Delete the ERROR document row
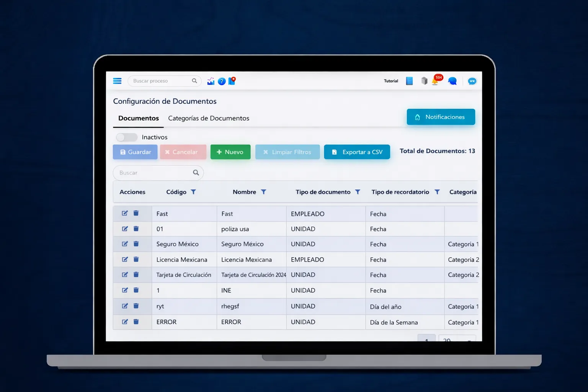The width and height of the screenshot is (588, 392). pos(136,322)
